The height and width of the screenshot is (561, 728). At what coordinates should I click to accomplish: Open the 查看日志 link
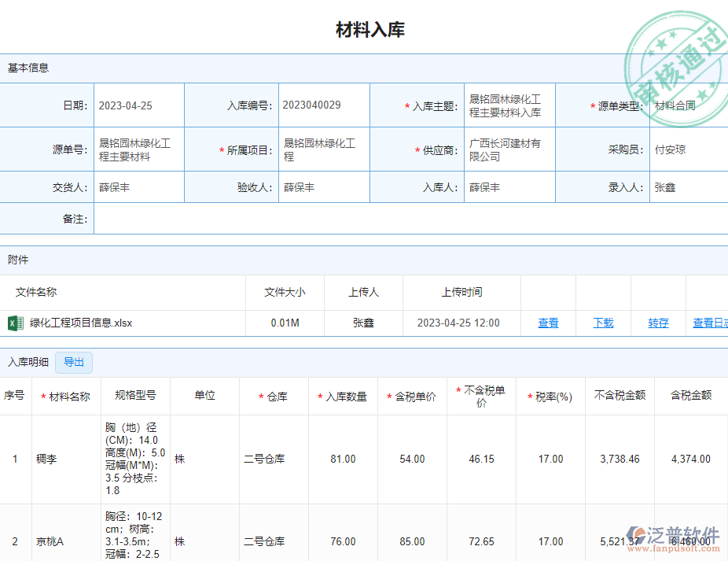tap(709, 323)
